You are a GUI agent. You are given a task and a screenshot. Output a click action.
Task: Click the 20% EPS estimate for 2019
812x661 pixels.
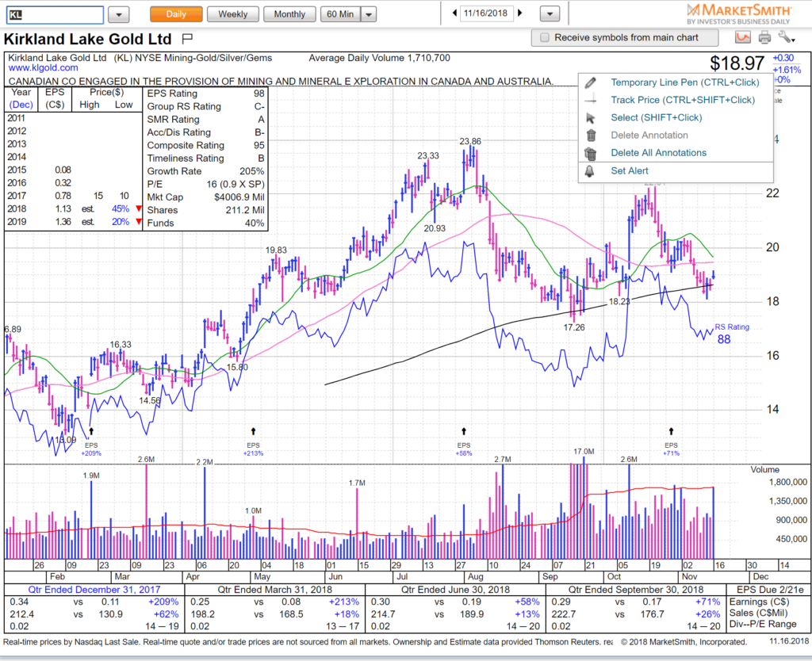pos(121,222)
